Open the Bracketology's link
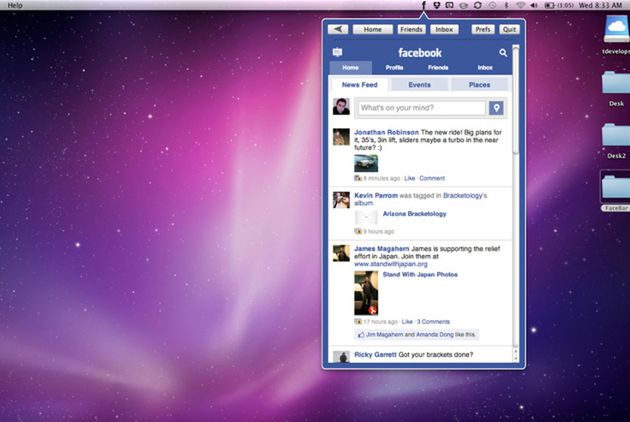 [465, 195]
